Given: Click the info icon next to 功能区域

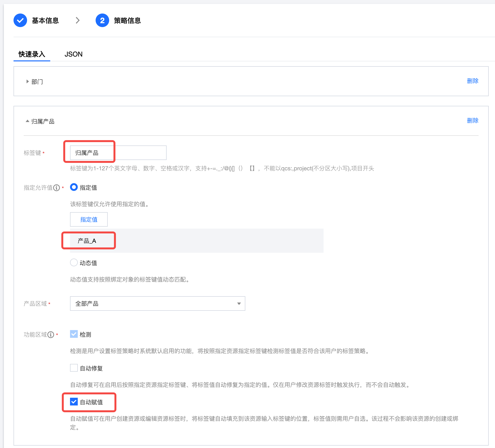Looking at the screenshot, I should pos(50,335).
